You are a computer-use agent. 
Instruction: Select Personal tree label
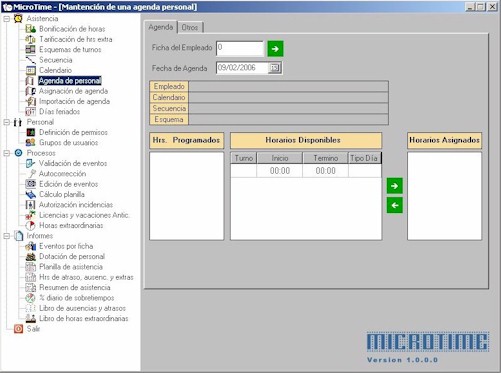click(40, 122)
